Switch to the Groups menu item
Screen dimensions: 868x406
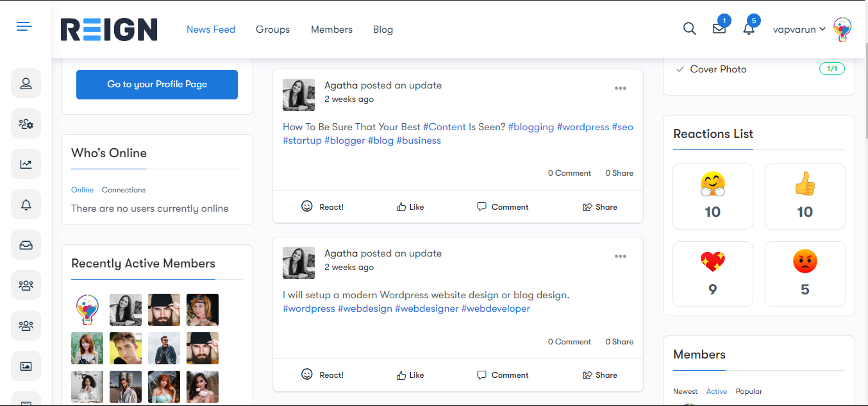coord(272,29)
